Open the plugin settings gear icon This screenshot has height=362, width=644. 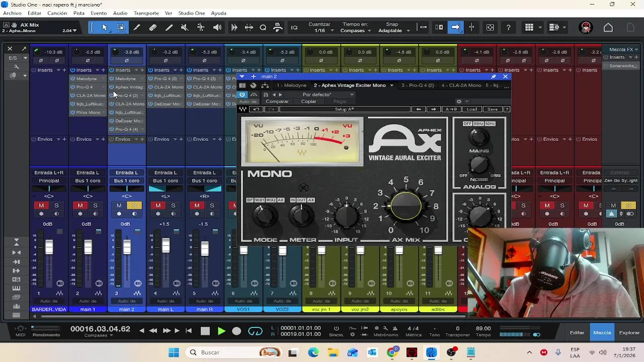(458, 102)
